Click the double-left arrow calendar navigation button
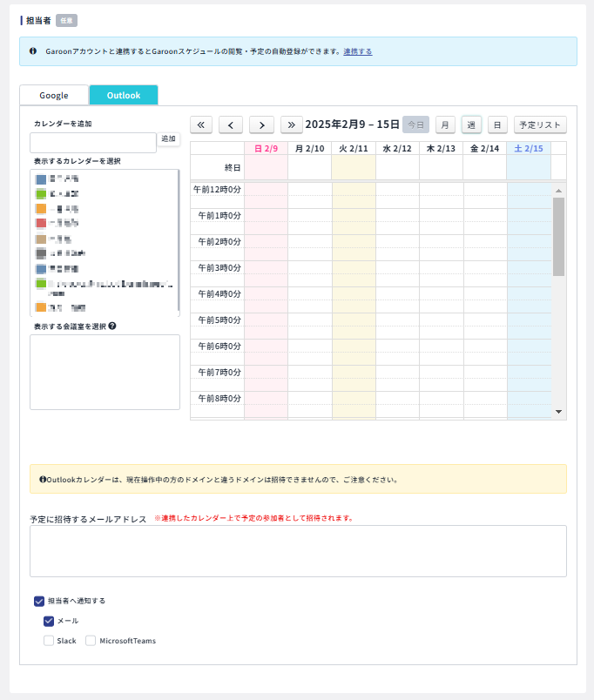 click(x=201, y=125)
